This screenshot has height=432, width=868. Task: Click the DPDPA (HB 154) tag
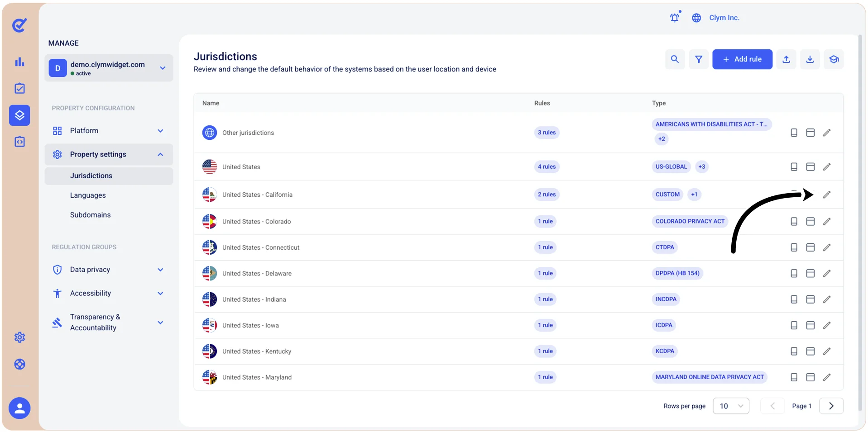(x=677, y=273)
